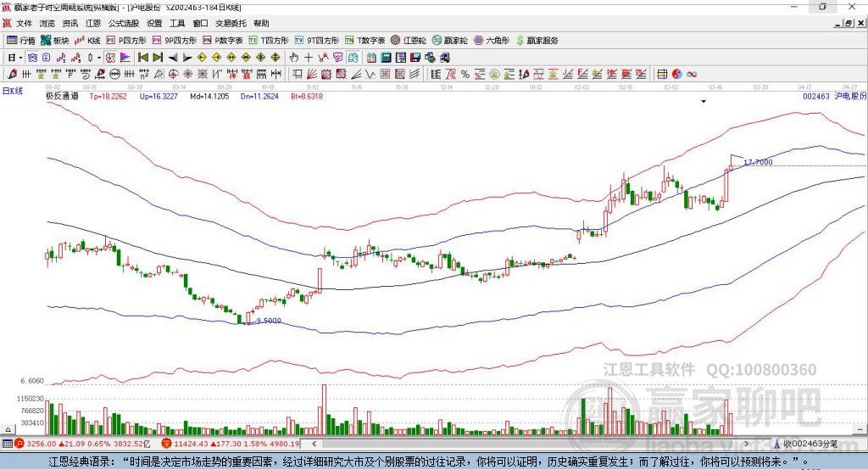Click the percent % tool icon

coord(465,75)
